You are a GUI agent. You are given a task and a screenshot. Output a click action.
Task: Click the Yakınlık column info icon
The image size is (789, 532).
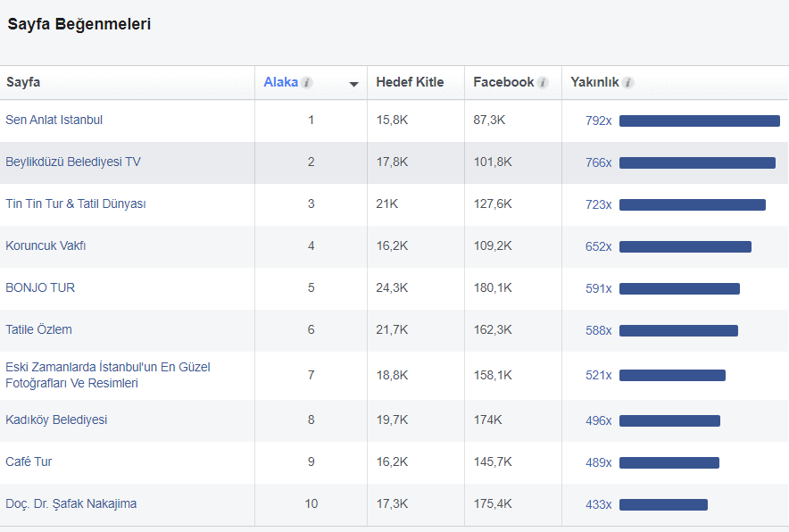tap(627, 81)
